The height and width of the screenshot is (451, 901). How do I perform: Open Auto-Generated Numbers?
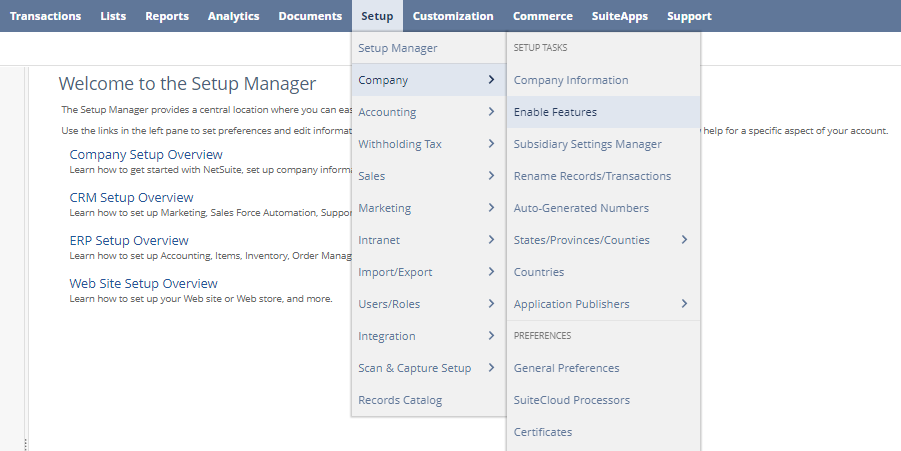click(603, 208)
